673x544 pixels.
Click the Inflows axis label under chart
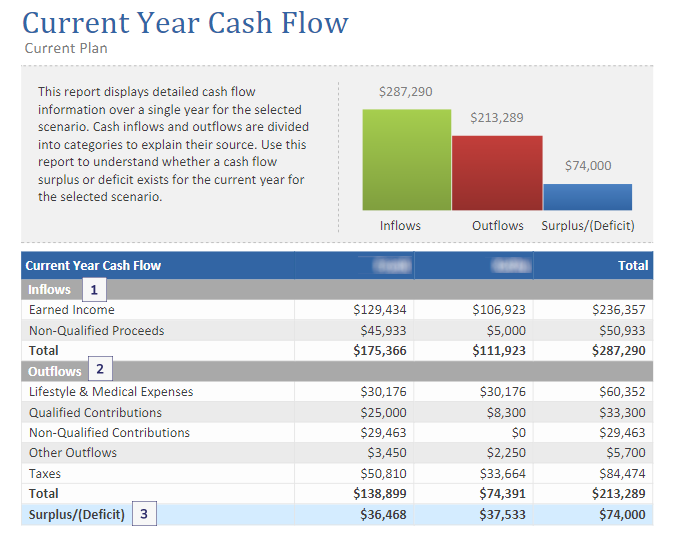click(x=400, y=226)
